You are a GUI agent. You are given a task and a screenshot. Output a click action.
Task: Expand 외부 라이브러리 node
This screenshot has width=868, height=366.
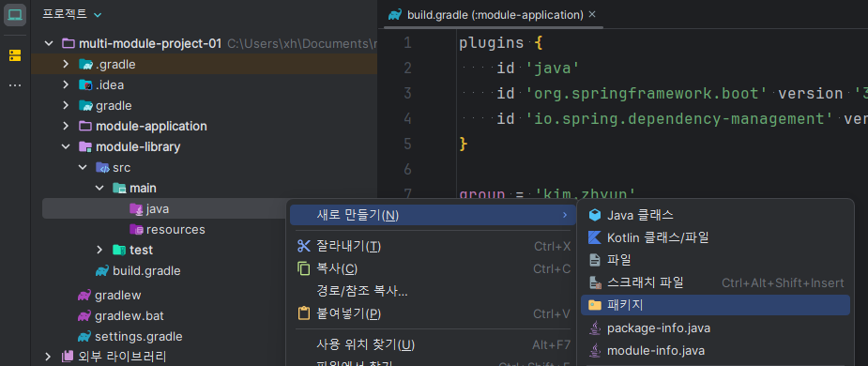[48, 356]
